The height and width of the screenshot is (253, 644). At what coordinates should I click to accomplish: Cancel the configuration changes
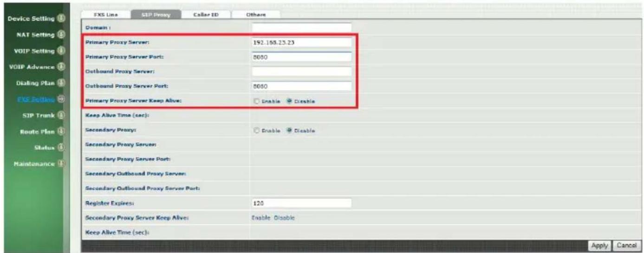pos(627,245)
